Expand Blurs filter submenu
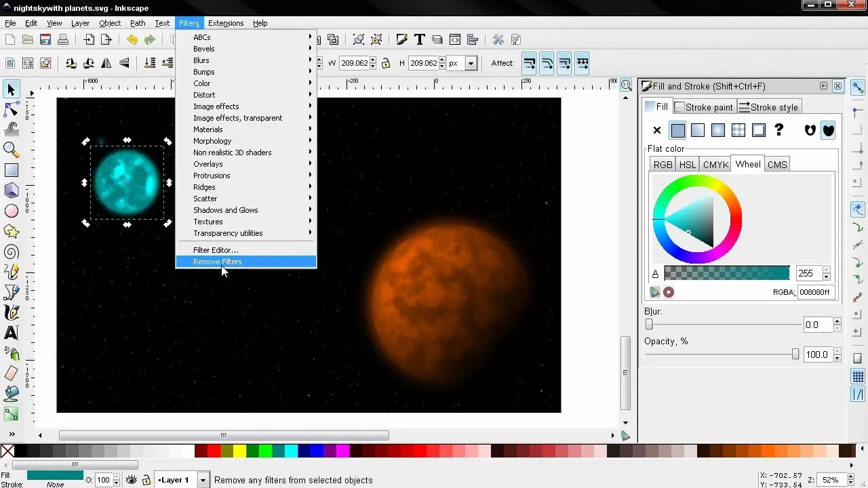This screenshot has width=868, height=488. tap(245, 60)
